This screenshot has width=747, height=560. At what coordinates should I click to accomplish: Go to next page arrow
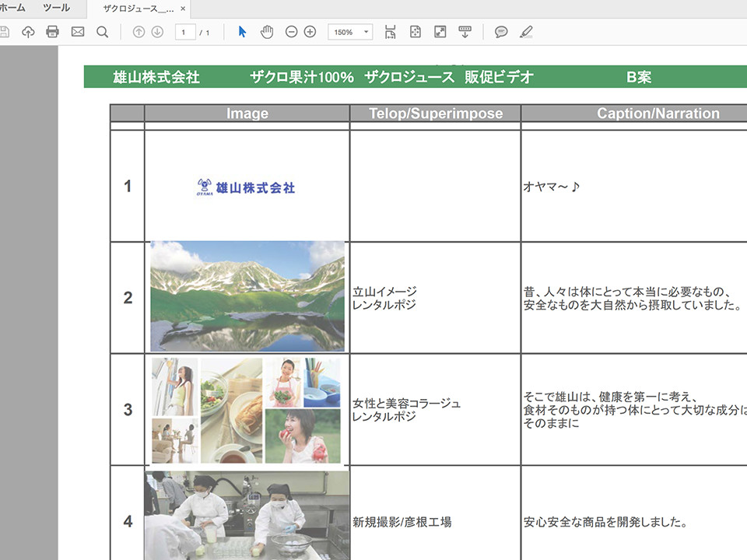pyautogui.click(x=157, y=32)
